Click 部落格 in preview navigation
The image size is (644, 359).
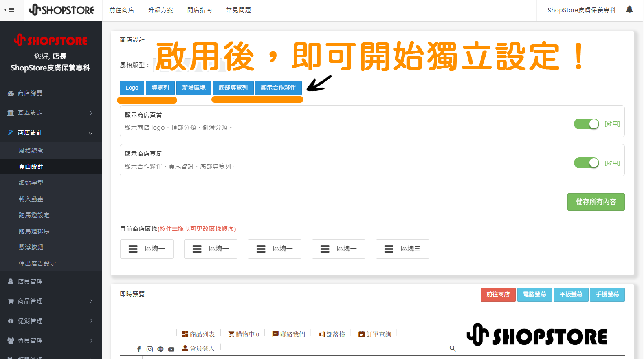tap(332, 334)
